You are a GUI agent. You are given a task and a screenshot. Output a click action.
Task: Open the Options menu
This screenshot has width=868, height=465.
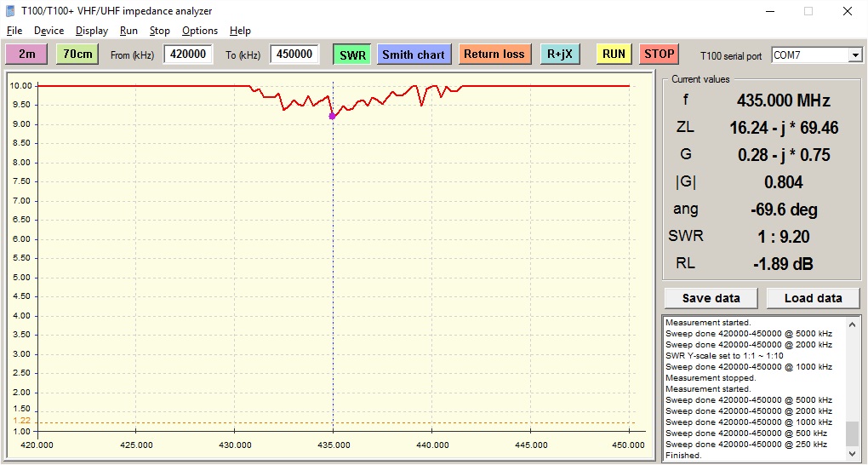tap(200, 31)
